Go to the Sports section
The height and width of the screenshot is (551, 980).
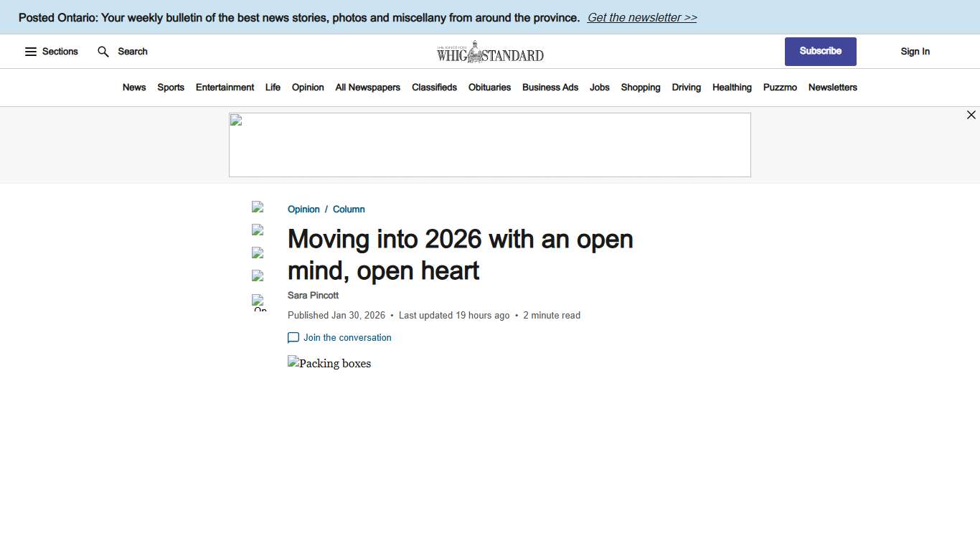click(x=171, y=87)
